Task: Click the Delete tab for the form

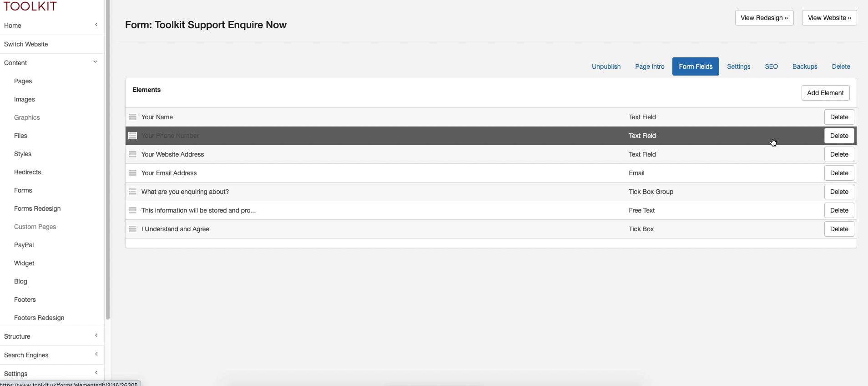Action: point(841,66)
